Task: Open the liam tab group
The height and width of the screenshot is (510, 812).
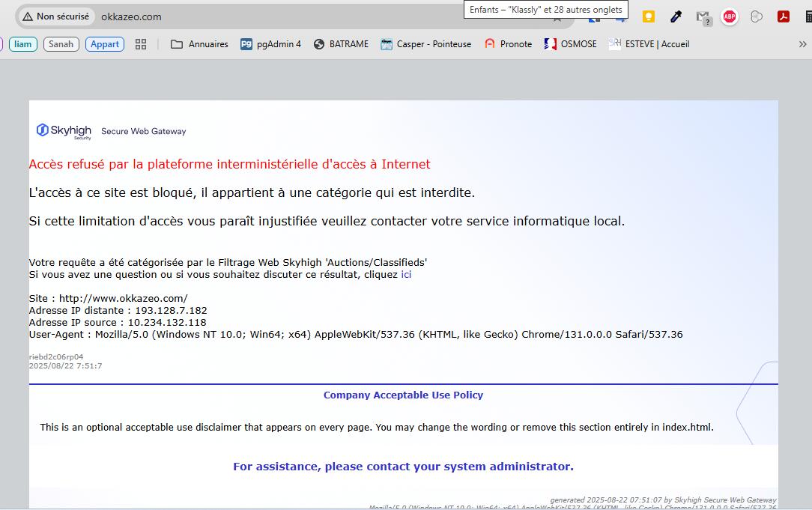Action: pyautogui.click(x=23, y=44)
